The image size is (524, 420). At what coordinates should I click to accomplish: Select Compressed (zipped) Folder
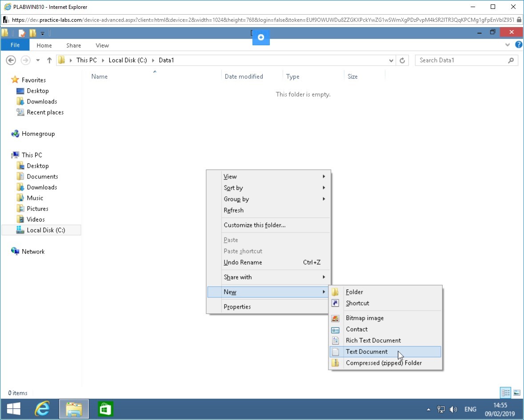coord(385,363)
